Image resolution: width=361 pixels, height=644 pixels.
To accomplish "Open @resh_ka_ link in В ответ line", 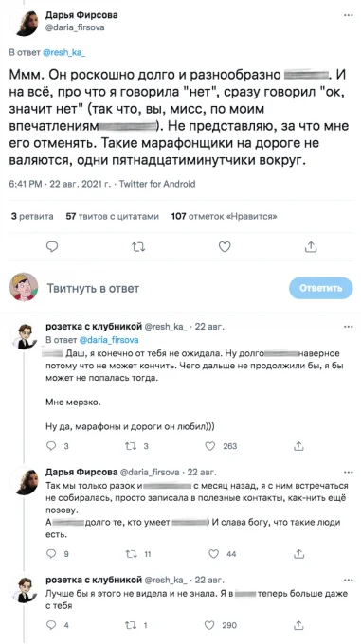I will (64, 53).
